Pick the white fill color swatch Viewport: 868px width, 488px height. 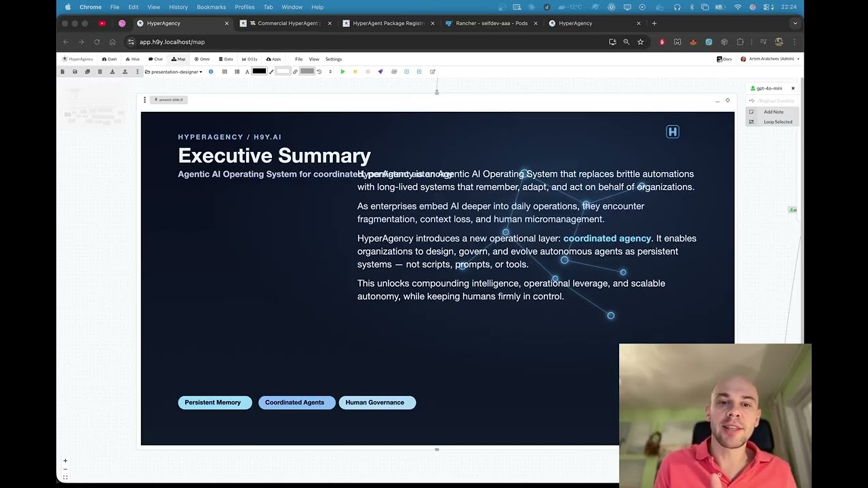point(283,71)
